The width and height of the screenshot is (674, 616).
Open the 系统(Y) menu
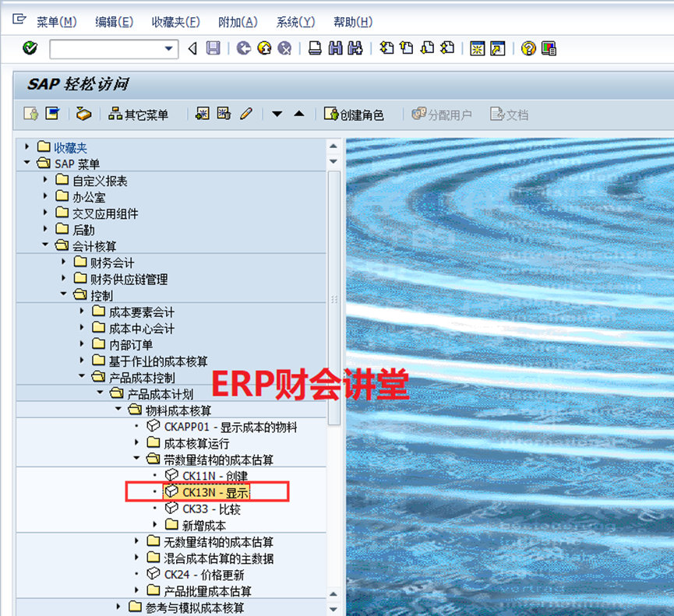(x=295, y=22)
